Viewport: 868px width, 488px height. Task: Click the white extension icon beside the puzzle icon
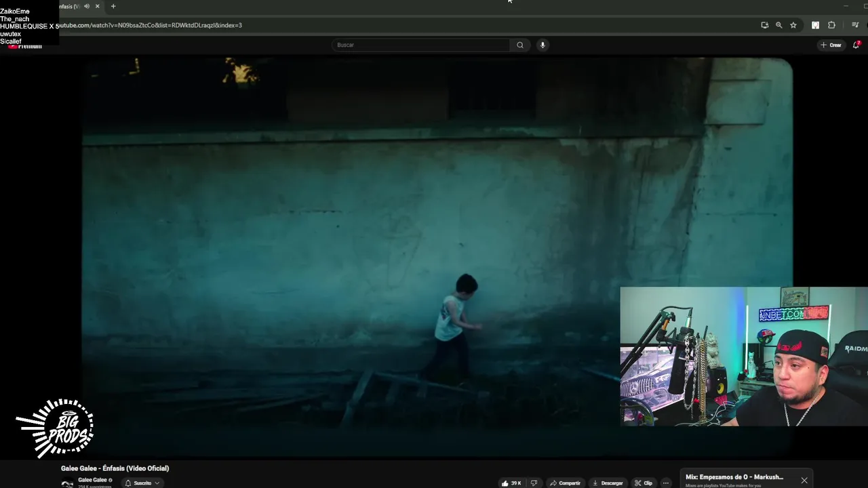point(815,25)
